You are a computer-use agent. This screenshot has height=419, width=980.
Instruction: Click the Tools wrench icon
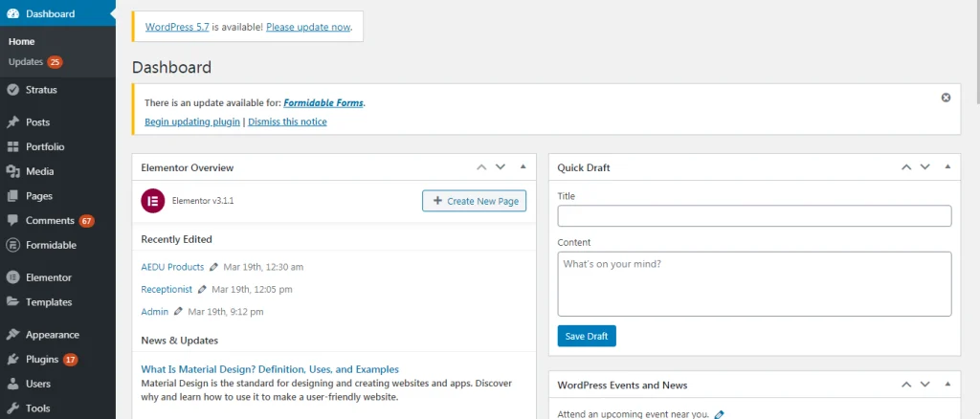click(x=12, y=408)
